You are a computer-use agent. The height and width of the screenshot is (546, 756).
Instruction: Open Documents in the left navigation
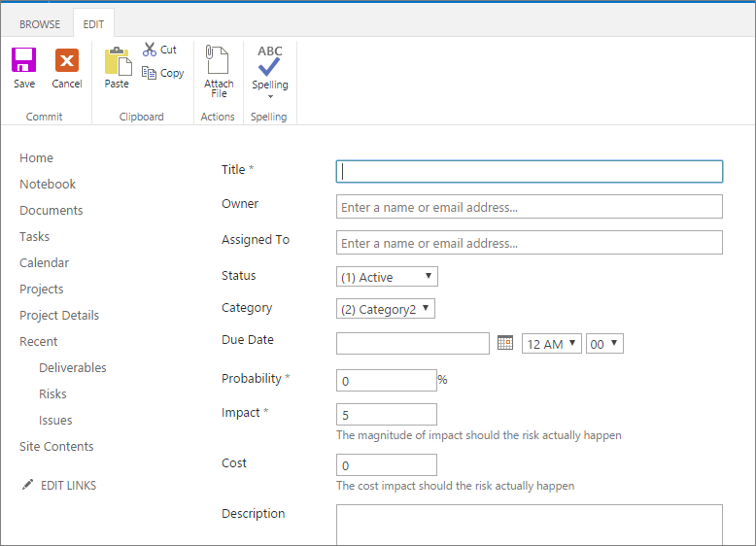[52, 211]
